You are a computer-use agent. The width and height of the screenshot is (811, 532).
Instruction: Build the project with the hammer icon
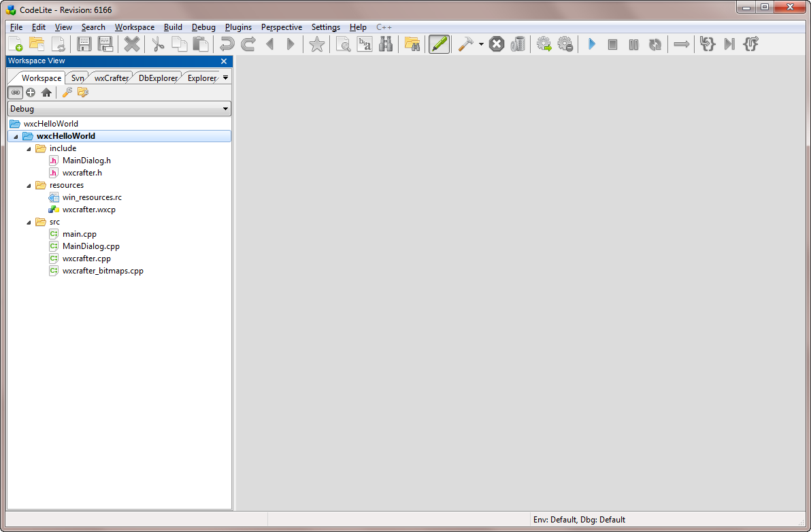(465, 44)
